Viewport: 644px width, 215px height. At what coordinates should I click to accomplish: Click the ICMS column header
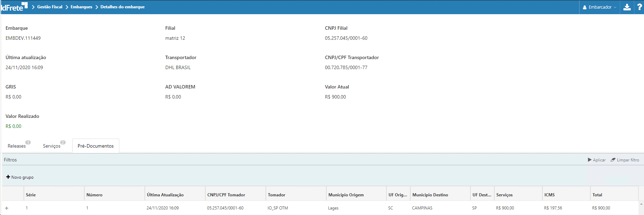[x=549, y=195]
